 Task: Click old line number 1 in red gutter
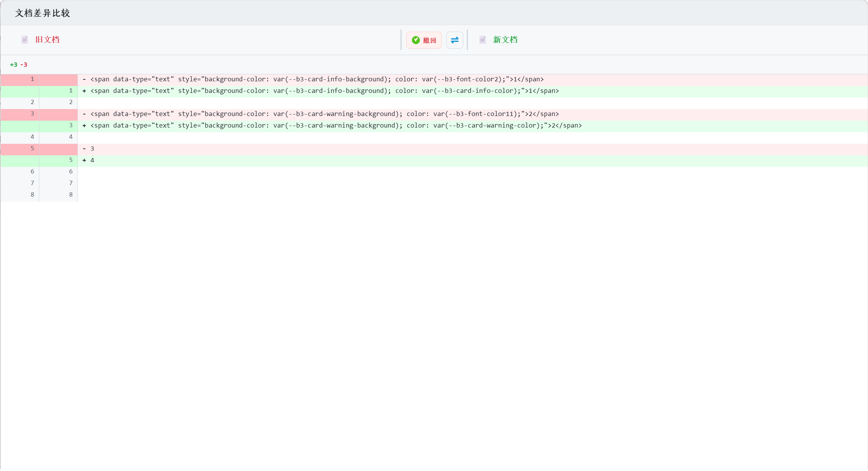32,79
